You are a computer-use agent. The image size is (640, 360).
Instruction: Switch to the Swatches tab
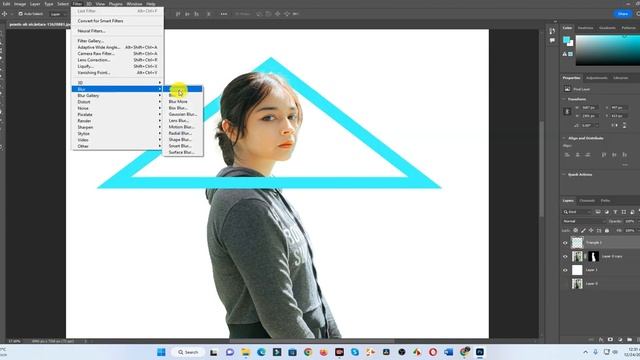585,28
